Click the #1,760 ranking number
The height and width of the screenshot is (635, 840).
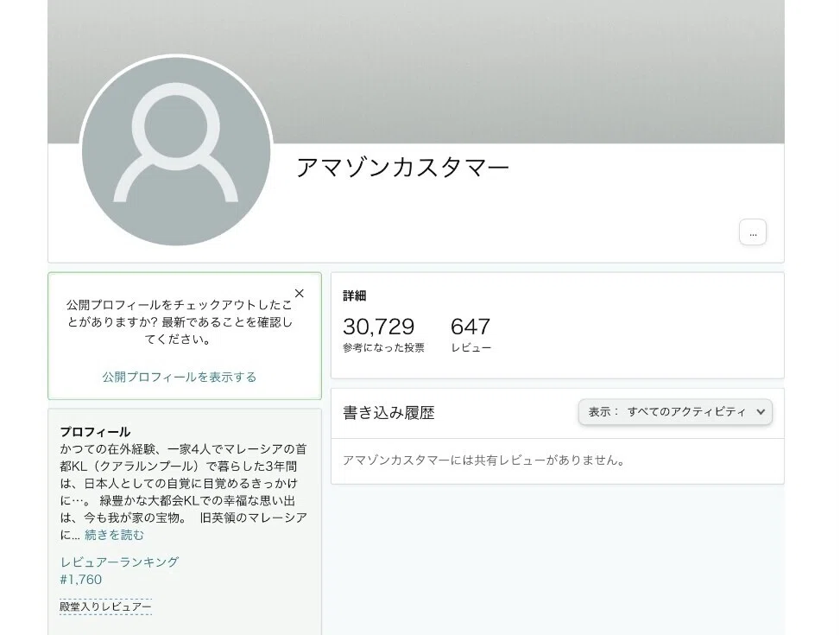[x=81, y=579]
